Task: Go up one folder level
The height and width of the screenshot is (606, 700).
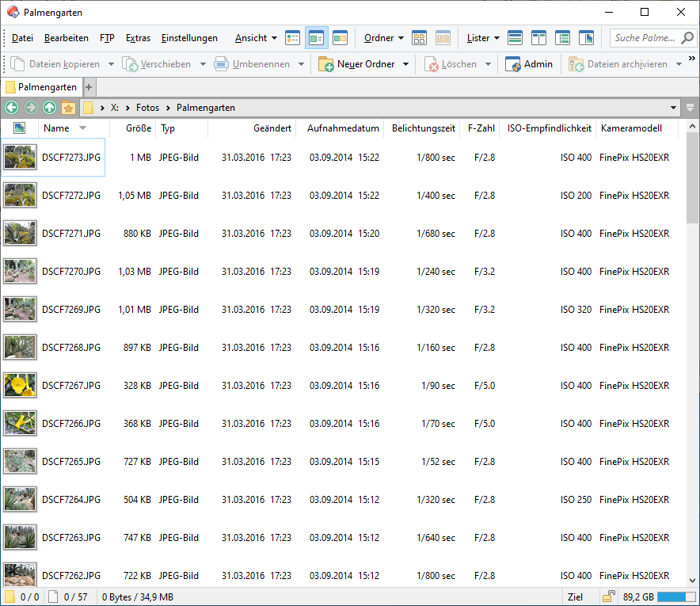Action: 50,108
